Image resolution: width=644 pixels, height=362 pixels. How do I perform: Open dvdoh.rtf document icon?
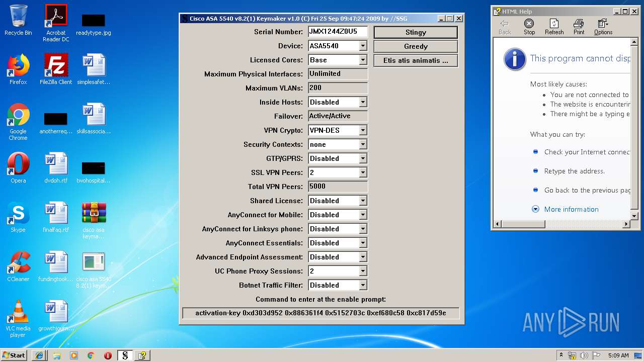pyautogui.click(x=56, y=168)
